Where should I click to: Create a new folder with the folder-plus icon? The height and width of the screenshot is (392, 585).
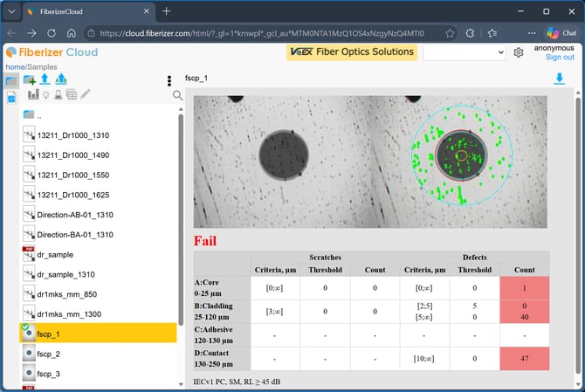tap(30, 79)
